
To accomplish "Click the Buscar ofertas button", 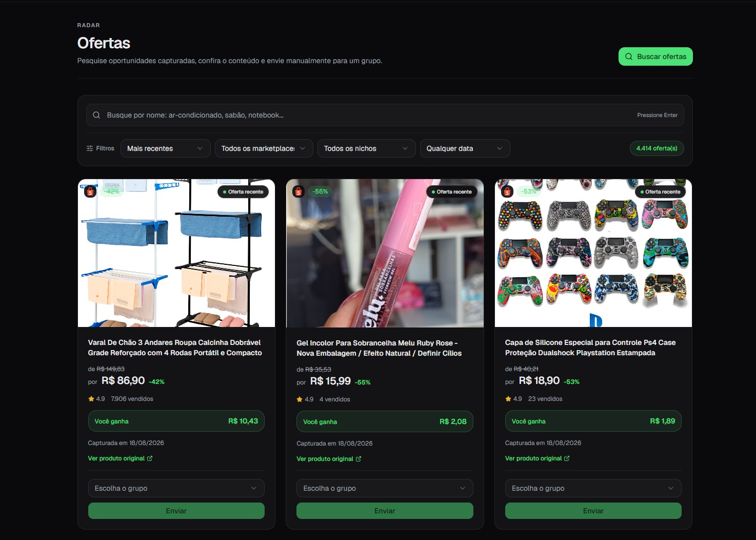I will pos(655,56).
